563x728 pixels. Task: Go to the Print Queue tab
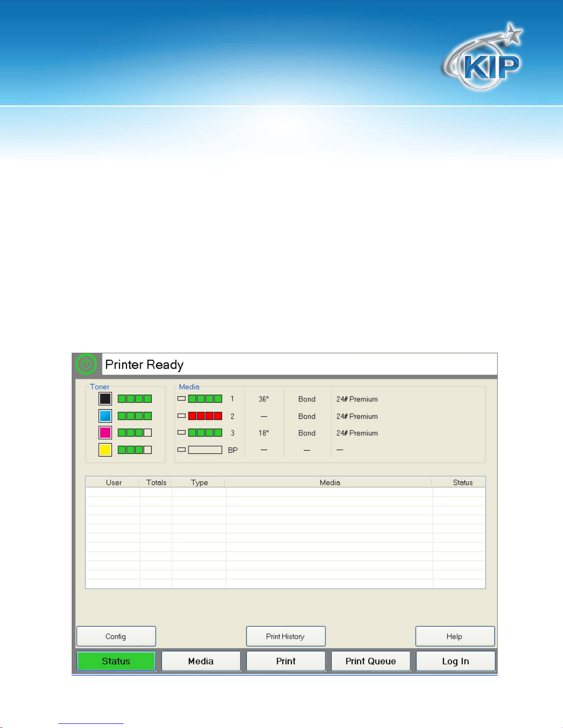pos(371,661)
